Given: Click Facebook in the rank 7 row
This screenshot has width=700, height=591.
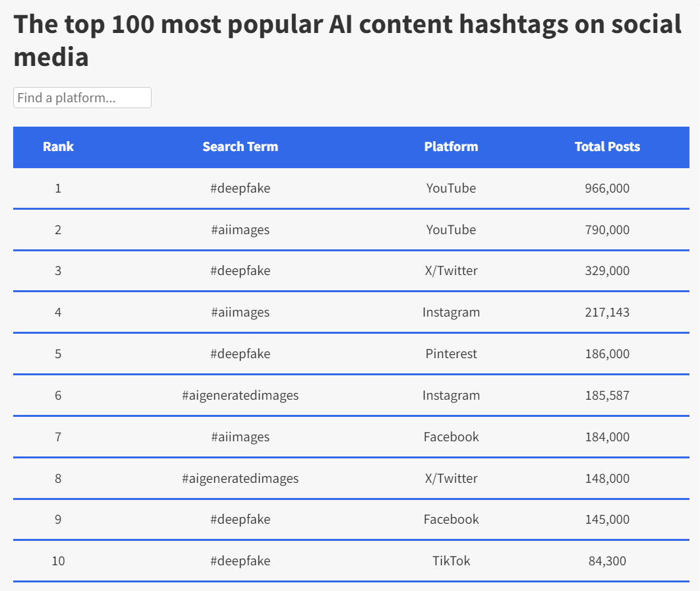Looking at the screenshot, I should point(451,437).
